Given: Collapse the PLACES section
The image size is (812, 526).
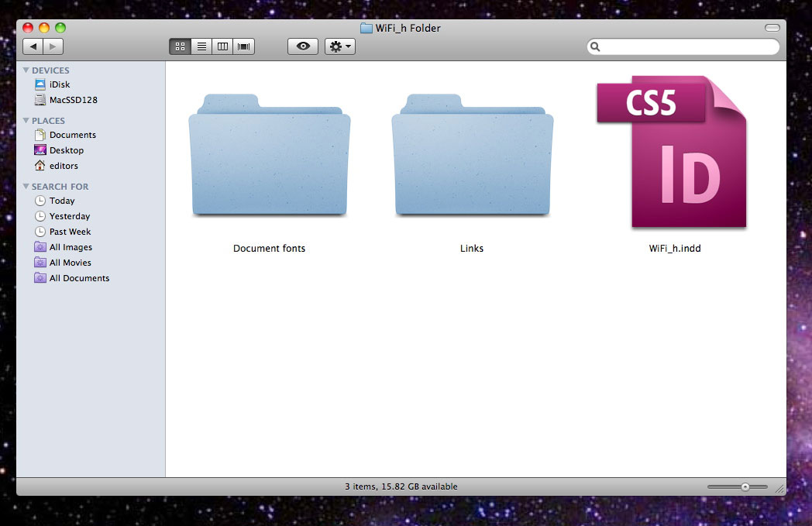Looking at the screenshot, I should coord(26,120).
